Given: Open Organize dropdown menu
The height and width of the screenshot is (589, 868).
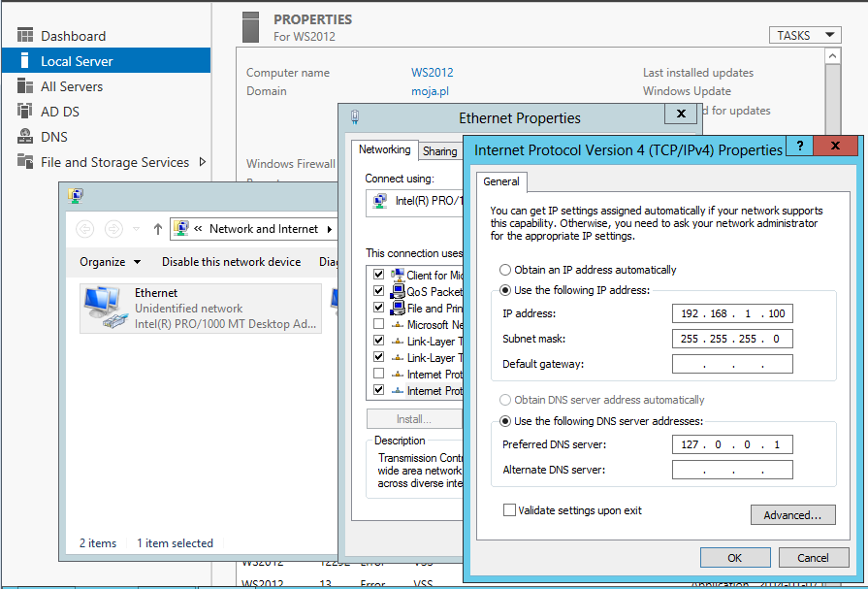Looking at the screenshot, I should pyautogui.click(x=110, y=262).
